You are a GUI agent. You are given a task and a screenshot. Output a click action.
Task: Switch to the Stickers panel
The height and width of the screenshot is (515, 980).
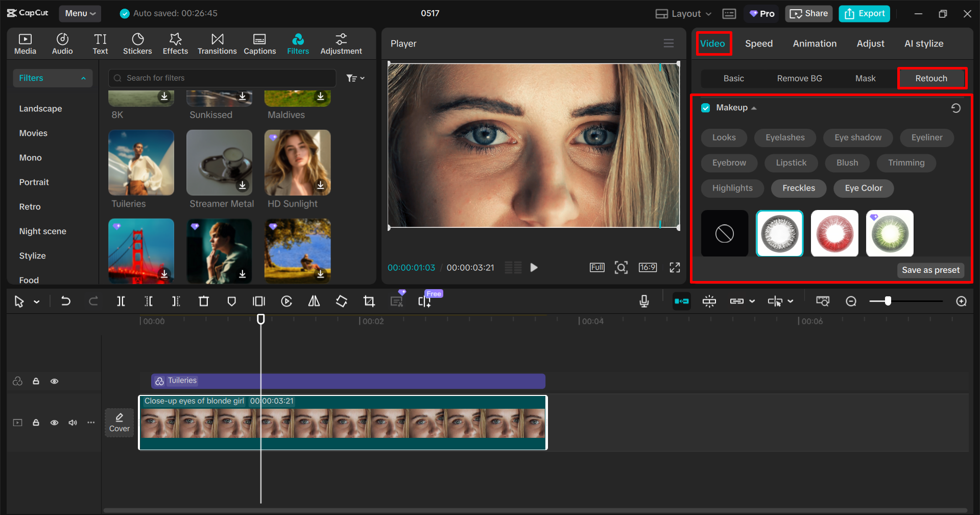coord(137,43)
